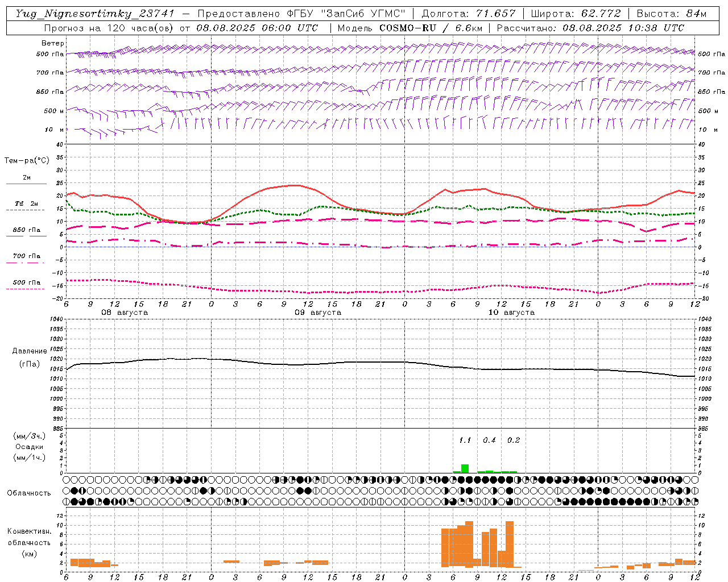728x582 pixels.
Task: Click the "(мм/1ч.)" precipitation unit label
Action: point(30,458)
